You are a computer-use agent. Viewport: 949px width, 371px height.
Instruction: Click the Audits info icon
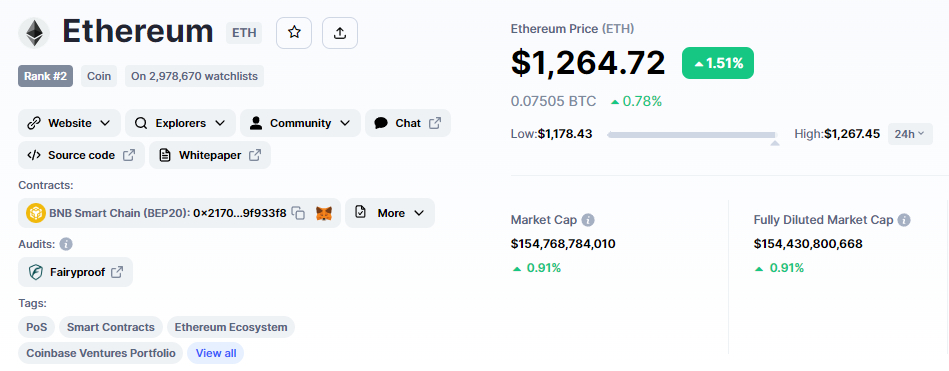(x=66, y=244)
